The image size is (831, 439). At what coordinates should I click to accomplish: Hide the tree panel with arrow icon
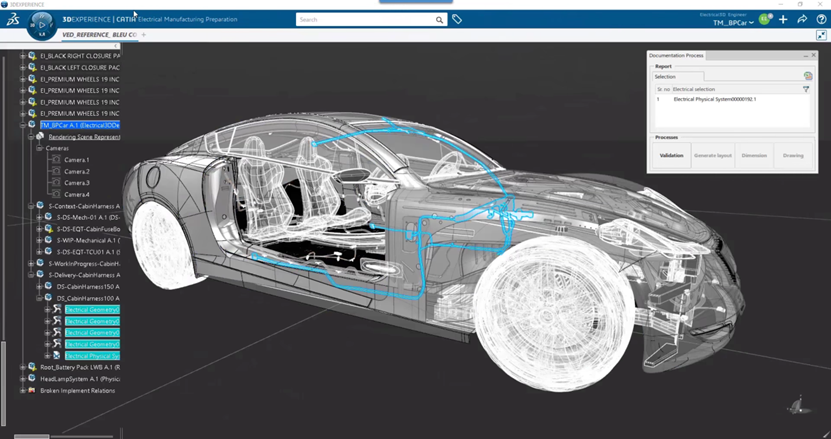coord(116,46)
